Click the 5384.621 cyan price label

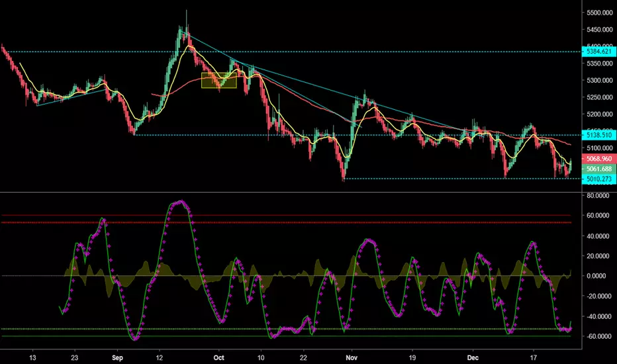click(x=598, y=52)
